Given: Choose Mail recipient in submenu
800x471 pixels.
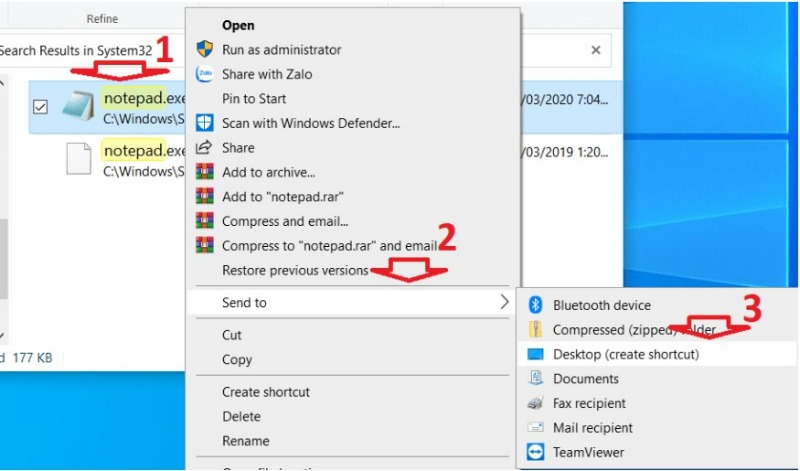Looking at the screenshot, I should click(x=593, y=428).
